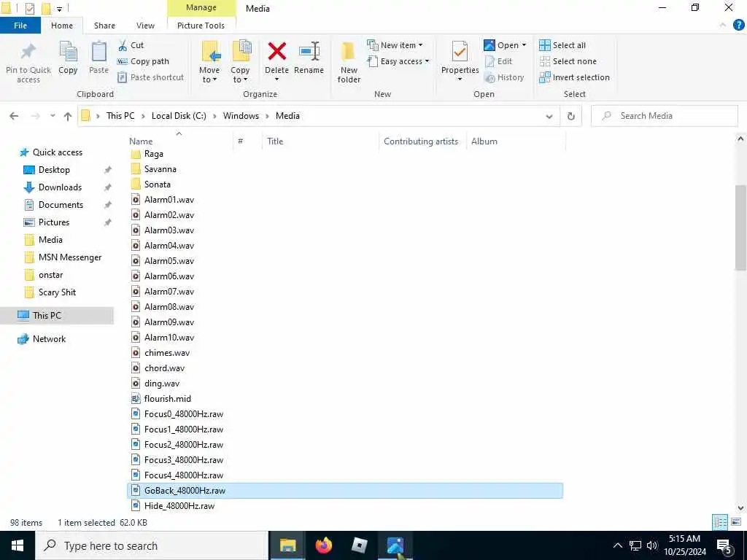This screenshot has height=560, width=747.
Task: Expand the Move to dropdown
Action: (x=209, y=75)
